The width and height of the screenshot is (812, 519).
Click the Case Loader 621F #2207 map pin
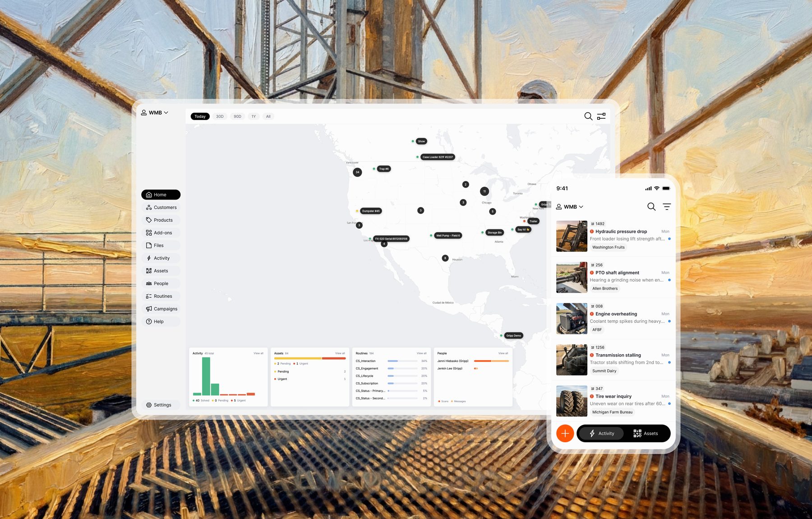[438, 157]
